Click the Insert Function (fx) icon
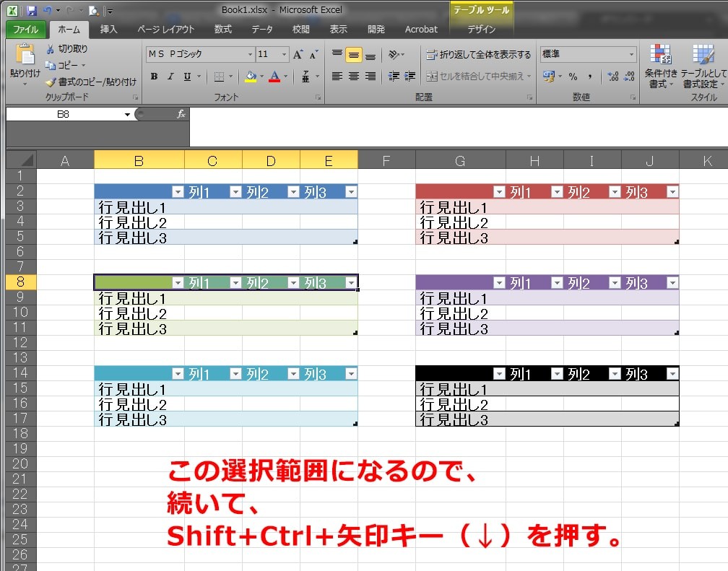This screenshot has height=571, width=728. [181, 113]
